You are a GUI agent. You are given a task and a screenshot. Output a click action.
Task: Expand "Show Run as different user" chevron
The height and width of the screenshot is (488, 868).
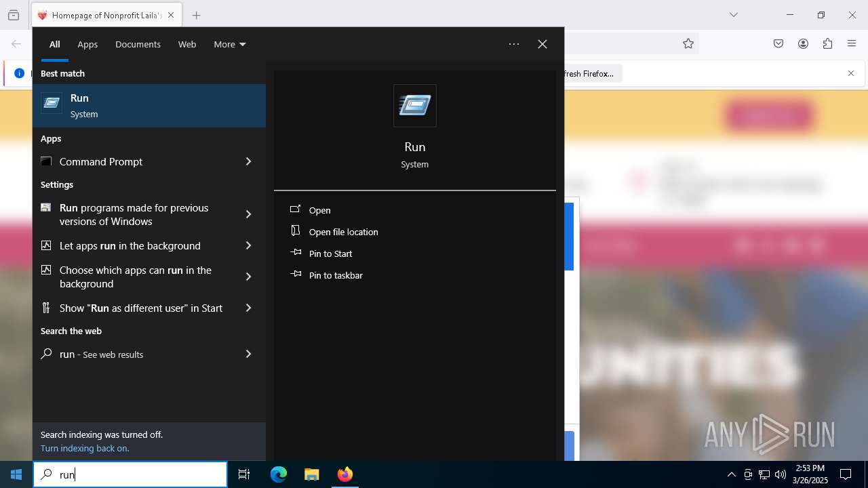pyautogui.click(x=248, y=308)
